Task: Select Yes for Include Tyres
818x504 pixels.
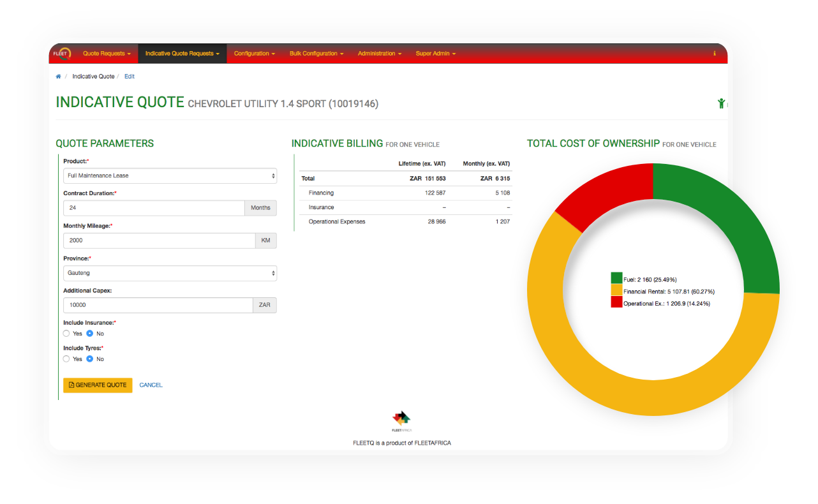Action: point(66,359)
